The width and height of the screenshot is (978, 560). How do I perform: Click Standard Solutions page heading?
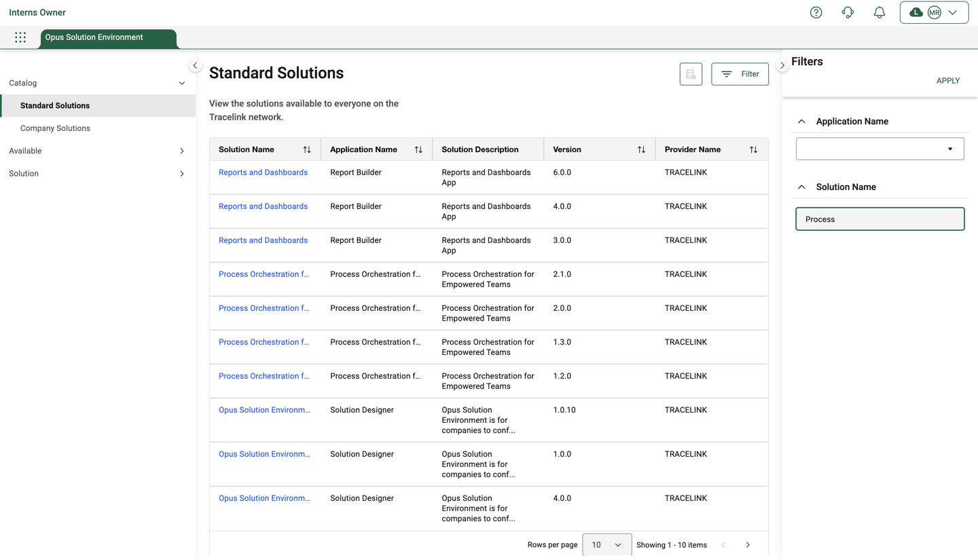click(x=276, y=73)
